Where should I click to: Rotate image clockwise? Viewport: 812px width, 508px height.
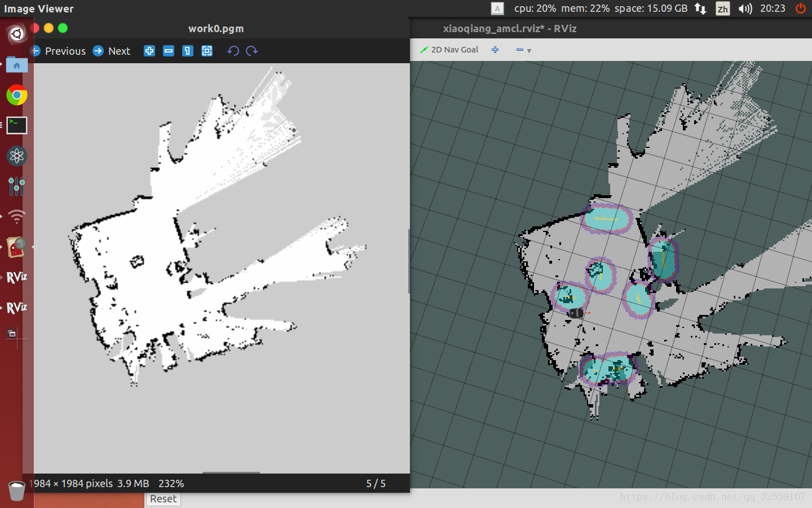click(251, 51)
